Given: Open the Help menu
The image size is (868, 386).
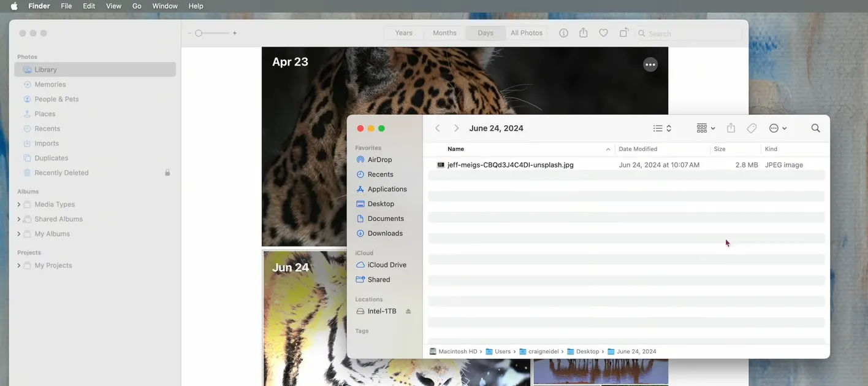Looking at the screenshot, I should (x=196, y=6).
